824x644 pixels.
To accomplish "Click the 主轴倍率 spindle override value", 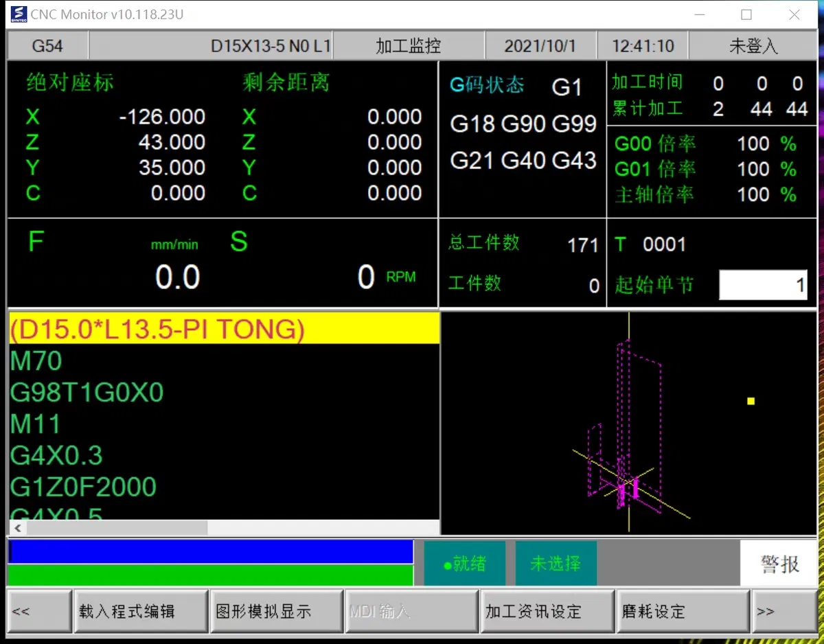I will tap(753, 194).
